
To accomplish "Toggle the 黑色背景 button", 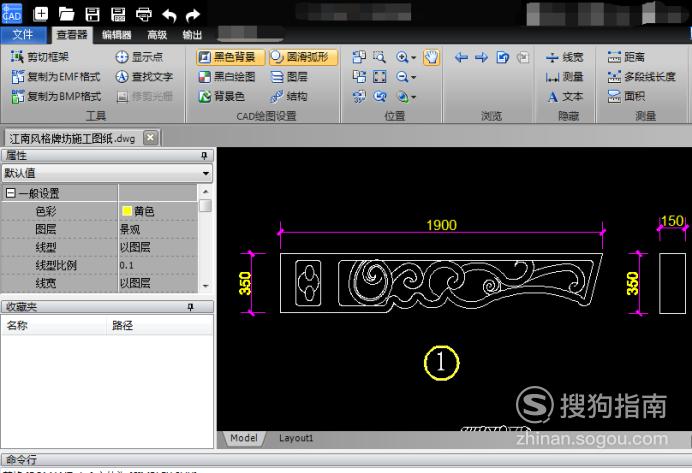I will 230,57.
